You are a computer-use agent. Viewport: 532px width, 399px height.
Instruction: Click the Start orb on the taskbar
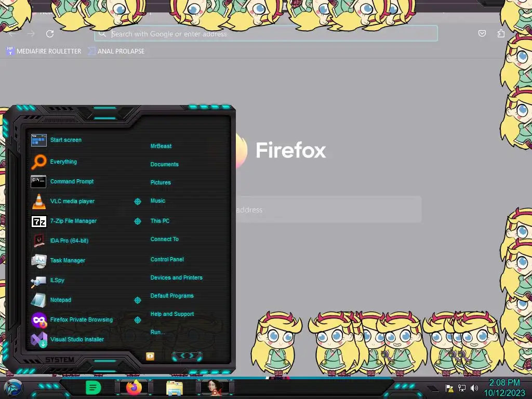12,388
